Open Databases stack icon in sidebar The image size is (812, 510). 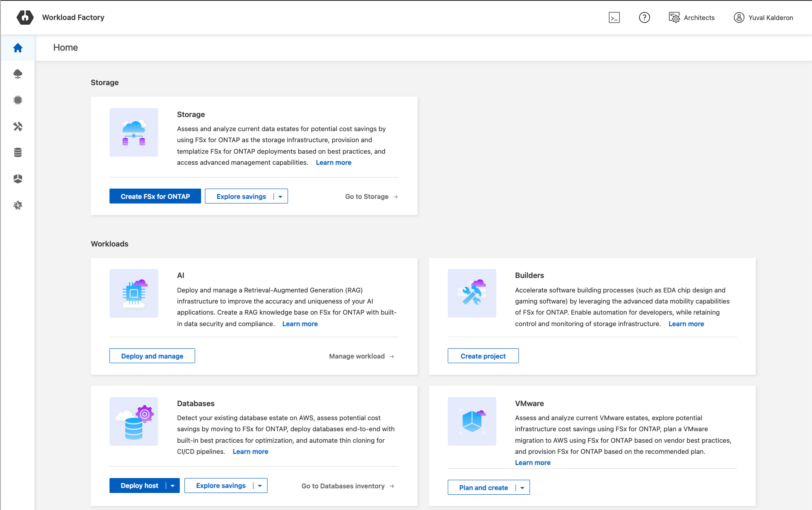18,152
